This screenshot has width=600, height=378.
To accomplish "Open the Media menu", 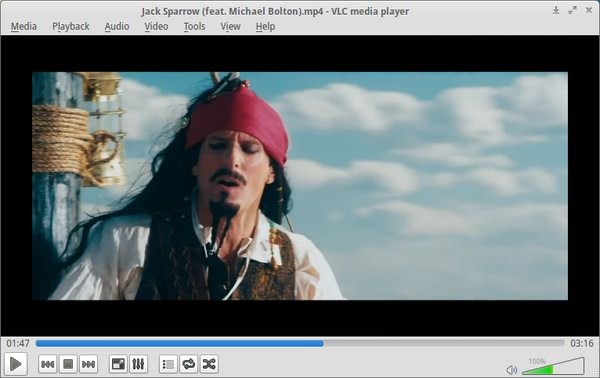I will click(x=24, y=26).
